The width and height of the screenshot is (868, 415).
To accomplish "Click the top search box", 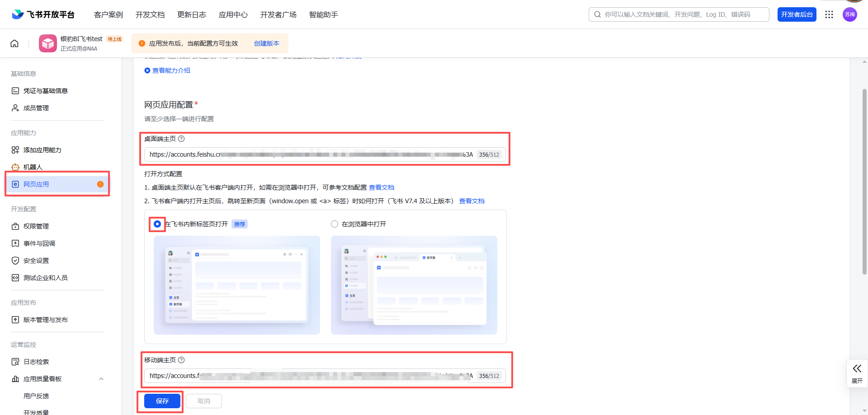I will (x=678, y=14).
